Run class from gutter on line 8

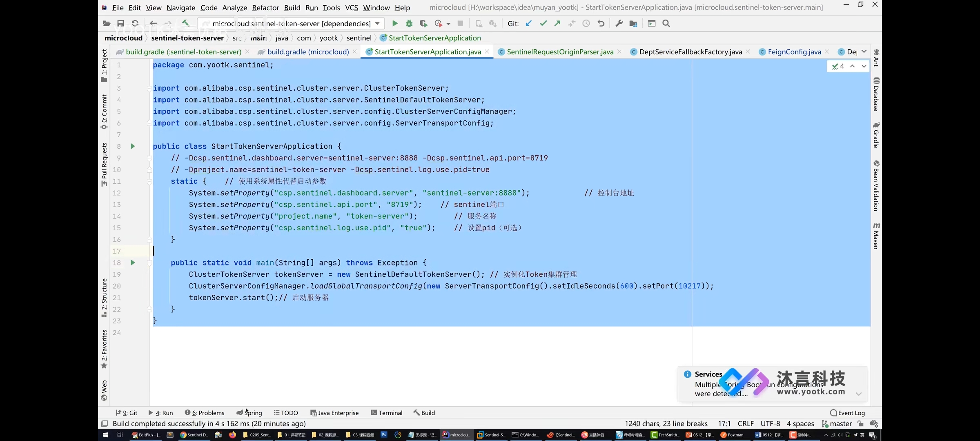point(133,146)
